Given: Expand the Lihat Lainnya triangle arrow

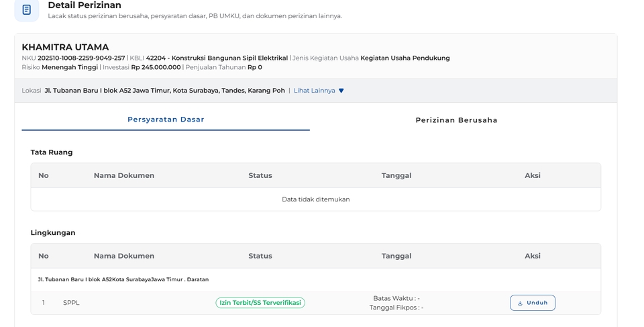Looking at the screenshot, I should pyautogui.click(x=341, y=91).
